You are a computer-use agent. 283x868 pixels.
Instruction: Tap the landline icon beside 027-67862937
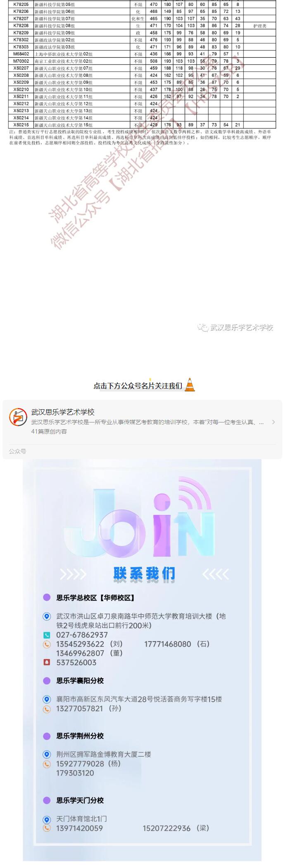(x=47, y=635)
